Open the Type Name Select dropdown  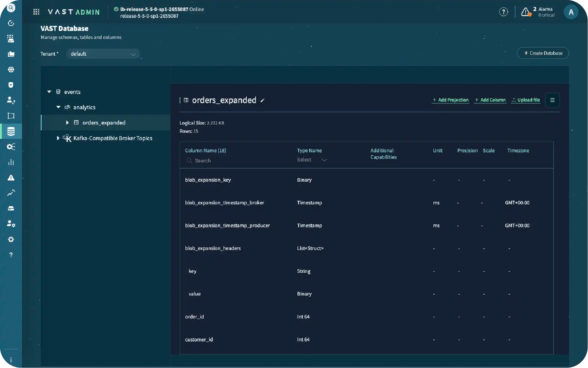[312, 160]
